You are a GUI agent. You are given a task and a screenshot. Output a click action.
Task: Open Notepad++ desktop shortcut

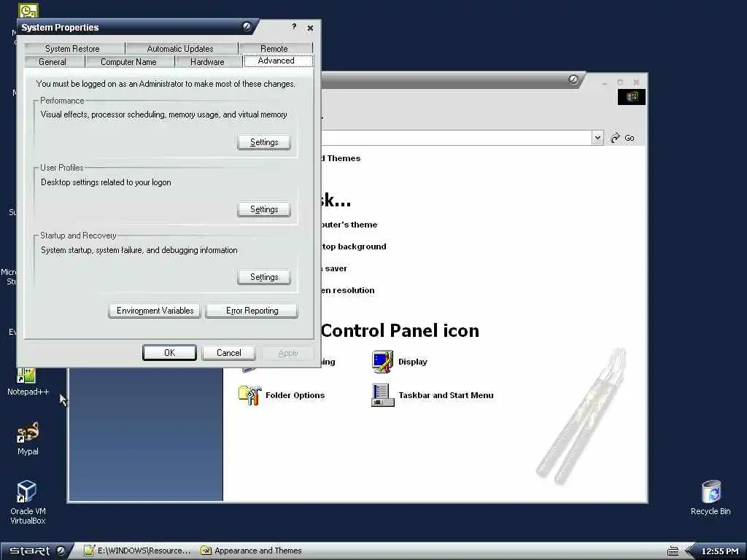click(x=28, y=381)
